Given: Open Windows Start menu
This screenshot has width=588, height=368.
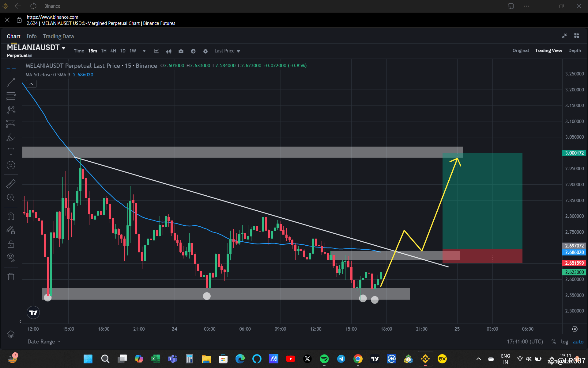Looking at the screenshot, I should tap(88, 359).
